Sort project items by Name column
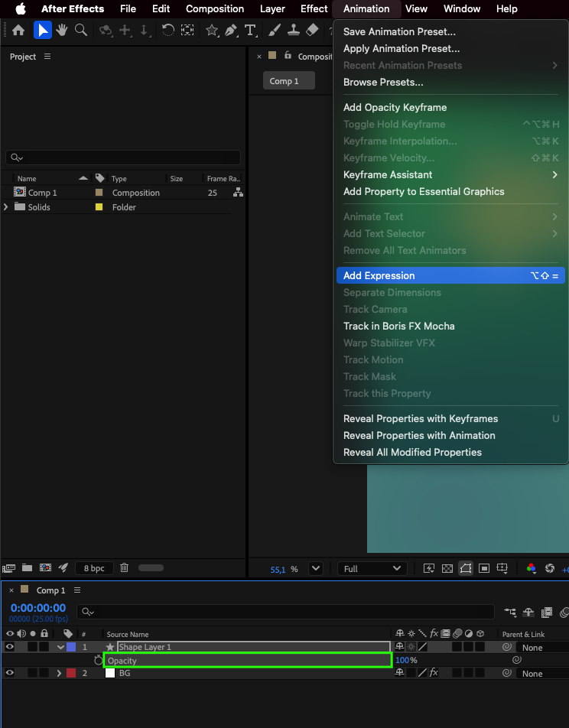 (27, 178)
